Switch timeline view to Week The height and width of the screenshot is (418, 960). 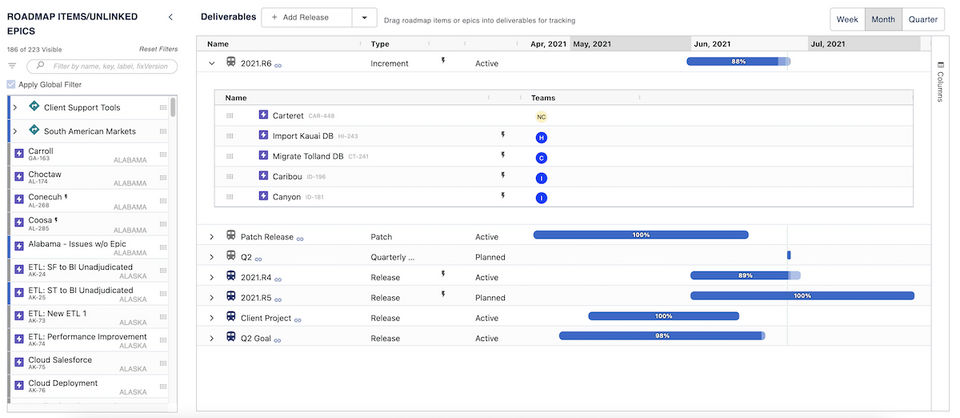847,19
